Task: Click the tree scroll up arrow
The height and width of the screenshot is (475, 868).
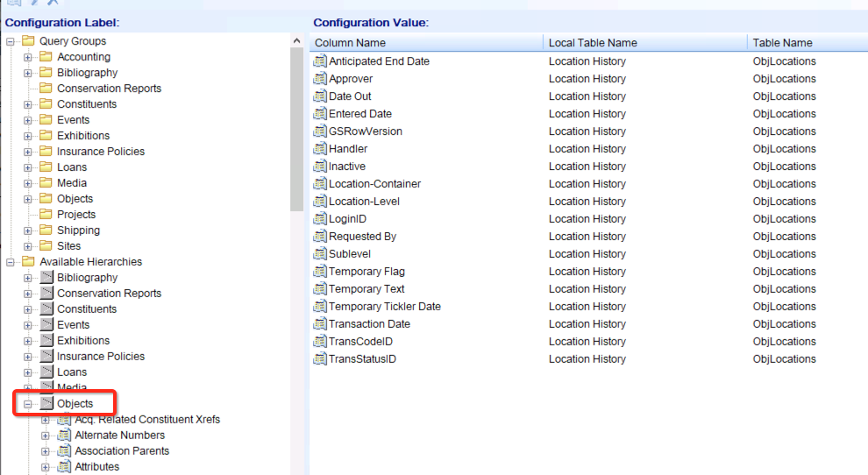Action: [x=296, y=40]
